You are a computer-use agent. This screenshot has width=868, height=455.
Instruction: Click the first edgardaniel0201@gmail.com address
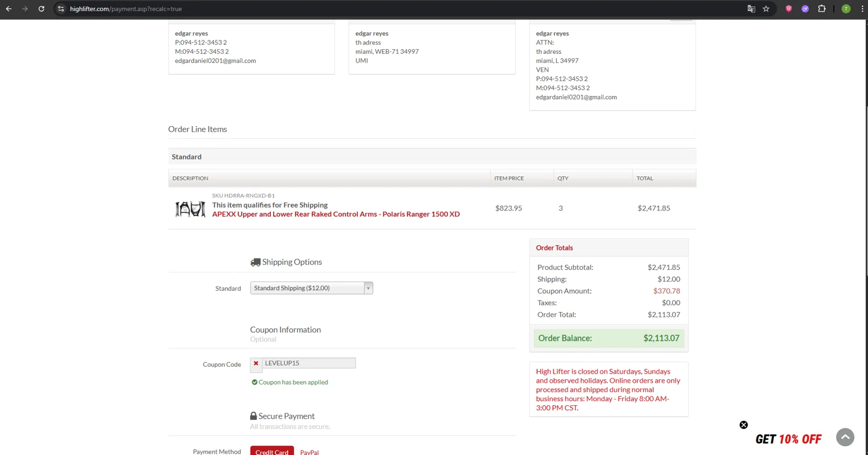pyautogui.click(x=215, y=61)
